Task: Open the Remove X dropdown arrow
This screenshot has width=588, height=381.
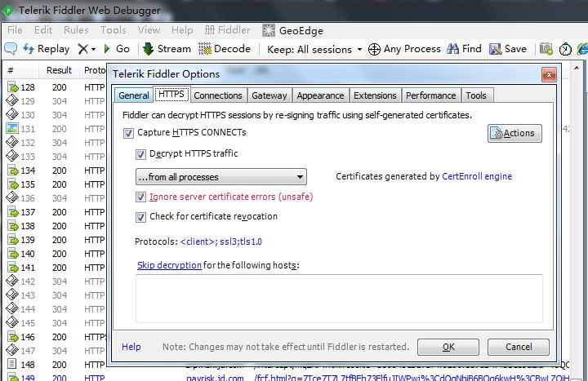Action: (93, 49)
